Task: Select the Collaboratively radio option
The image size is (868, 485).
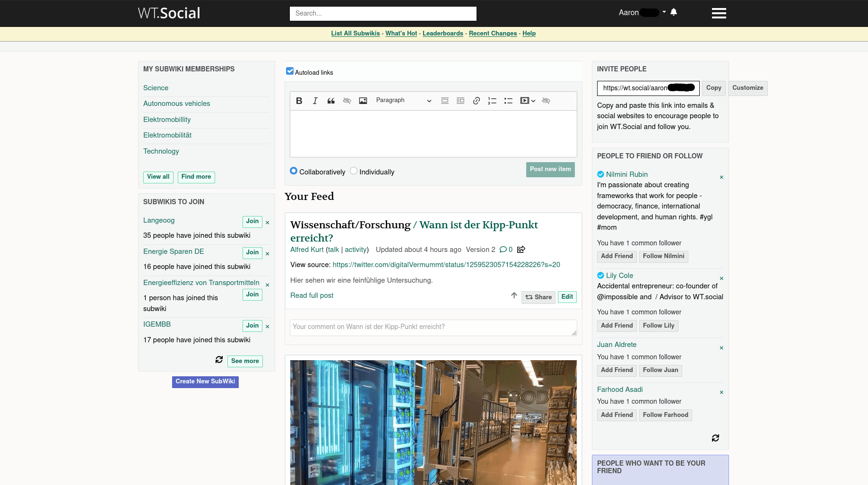Action: point(294,171)
